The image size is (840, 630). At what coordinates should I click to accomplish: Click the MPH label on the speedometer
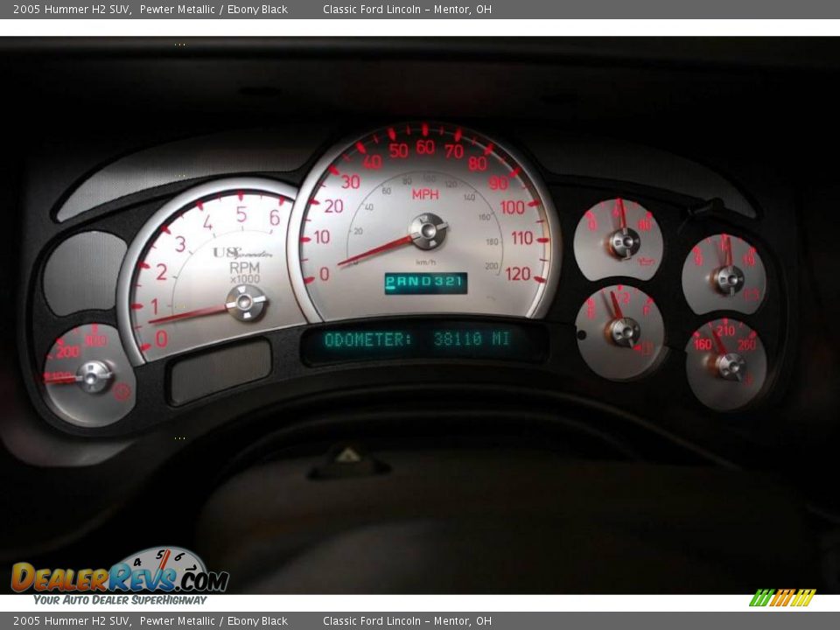pos(425,194)
